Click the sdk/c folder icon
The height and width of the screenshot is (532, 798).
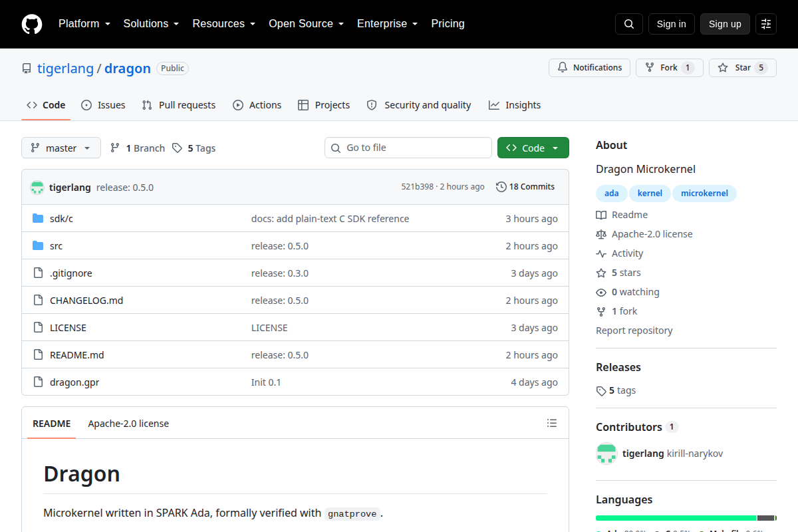tap(38, 219)
